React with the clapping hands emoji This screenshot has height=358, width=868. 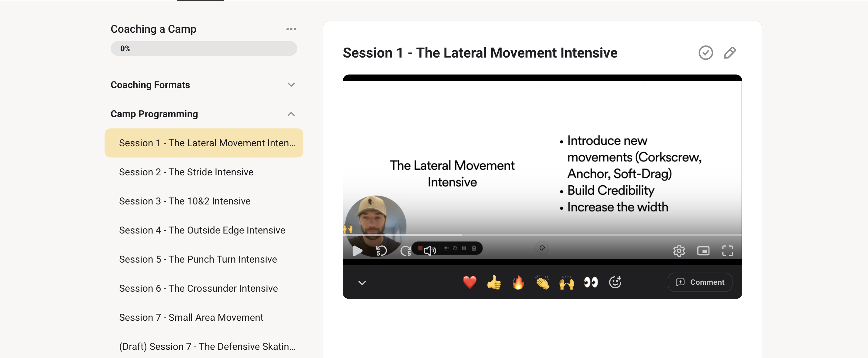[x=542, y=282]
